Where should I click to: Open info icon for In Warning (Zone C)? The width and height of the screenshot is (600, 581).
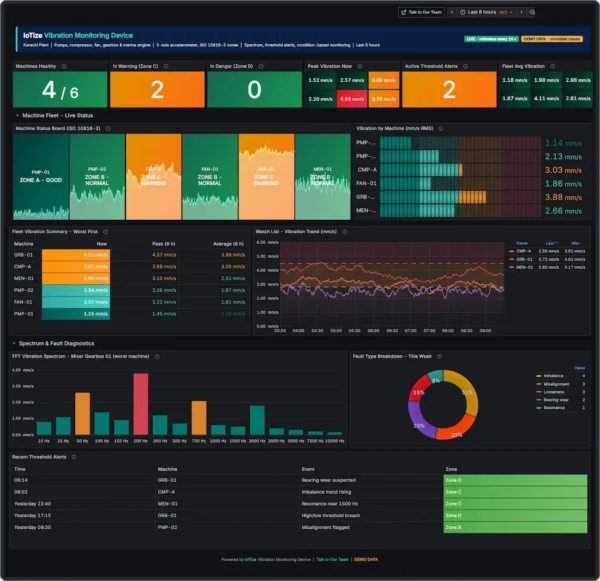pyautogui.click(x=166, y=66)
